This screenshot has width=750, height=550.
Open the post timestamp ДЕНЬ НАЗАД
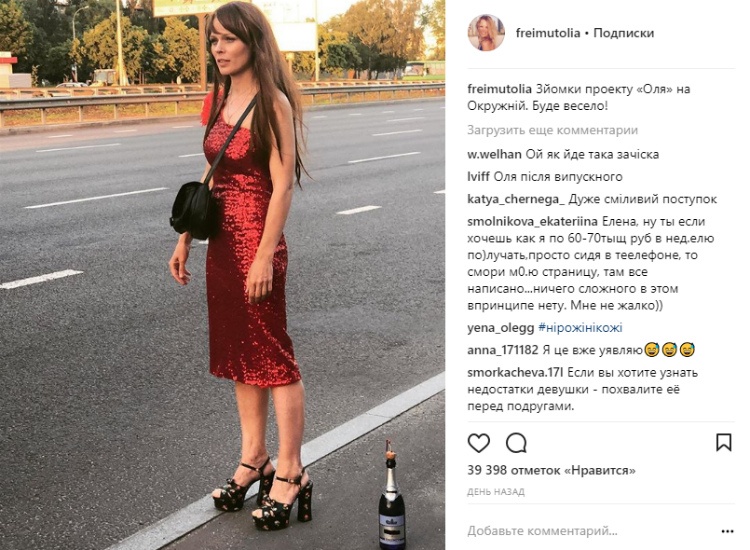[x=496, y=492]
